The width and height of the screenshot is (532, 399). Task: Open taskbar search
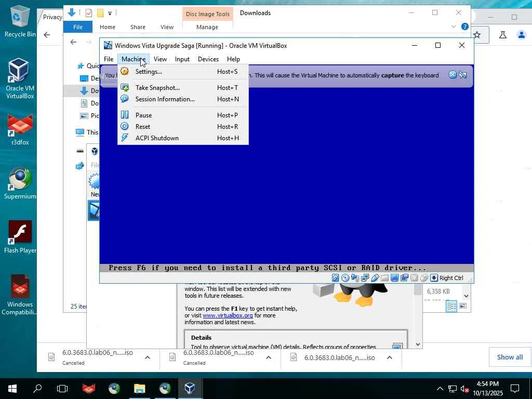pyautogui.click(x=37, y=389)
